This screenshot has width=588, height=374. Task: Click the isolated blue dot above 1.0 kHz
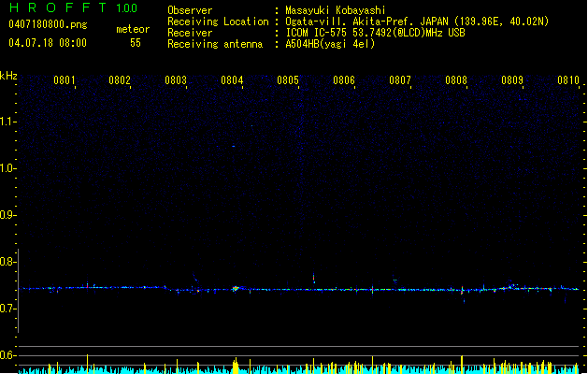pos(234,146)
